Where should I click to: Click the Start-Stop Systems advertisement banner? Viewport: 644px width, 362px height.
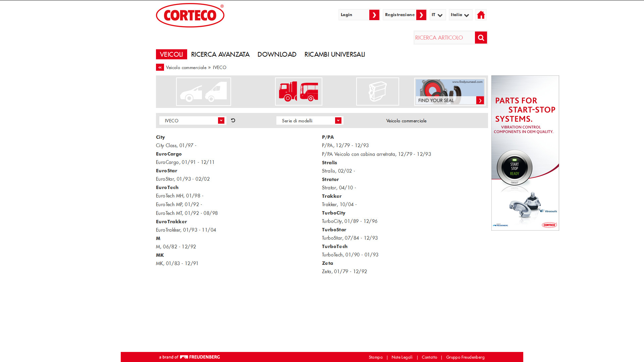pos(525,153)
